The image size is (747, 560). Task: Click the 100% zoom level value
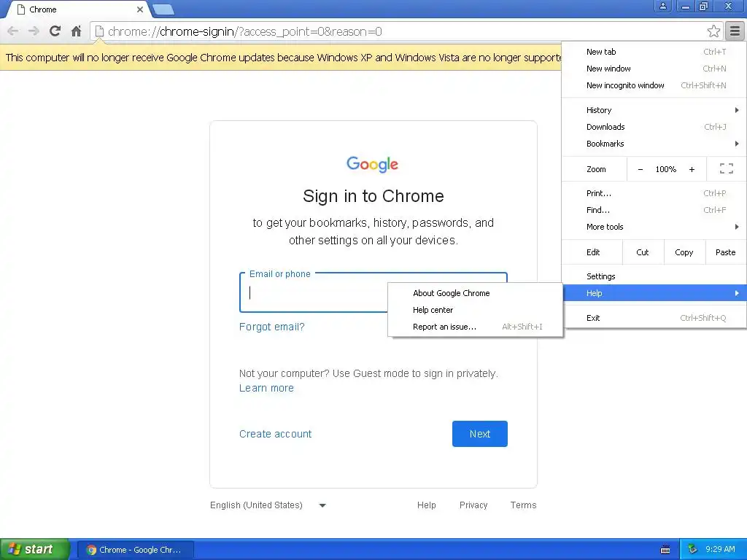click(665, 169)
